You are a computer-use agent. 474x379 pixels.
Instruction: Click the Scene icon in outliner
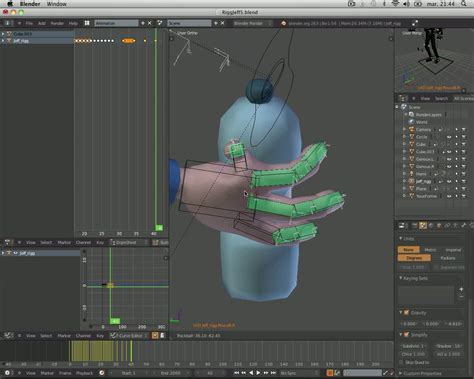(404, 107)
